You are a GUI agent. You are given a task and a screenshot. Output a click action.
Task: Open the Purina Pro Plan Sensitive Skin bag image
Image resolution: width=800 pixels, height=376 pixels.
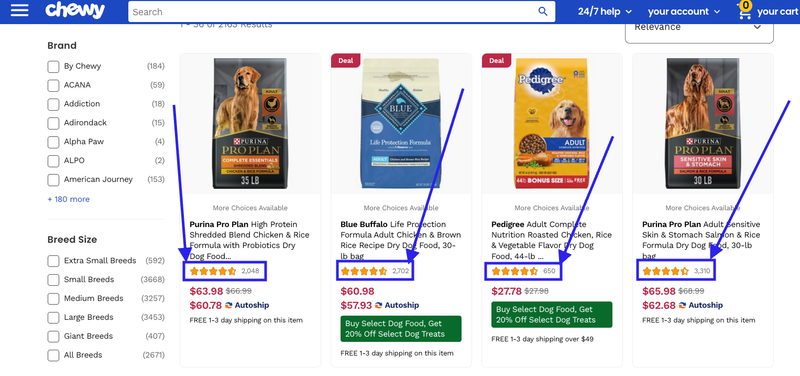702,123
